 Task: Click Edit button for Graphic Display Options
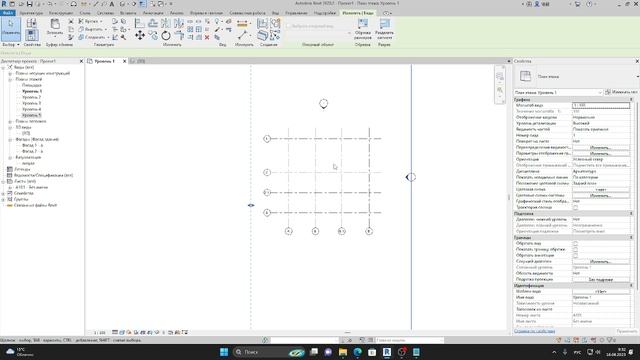pos(601,153)
